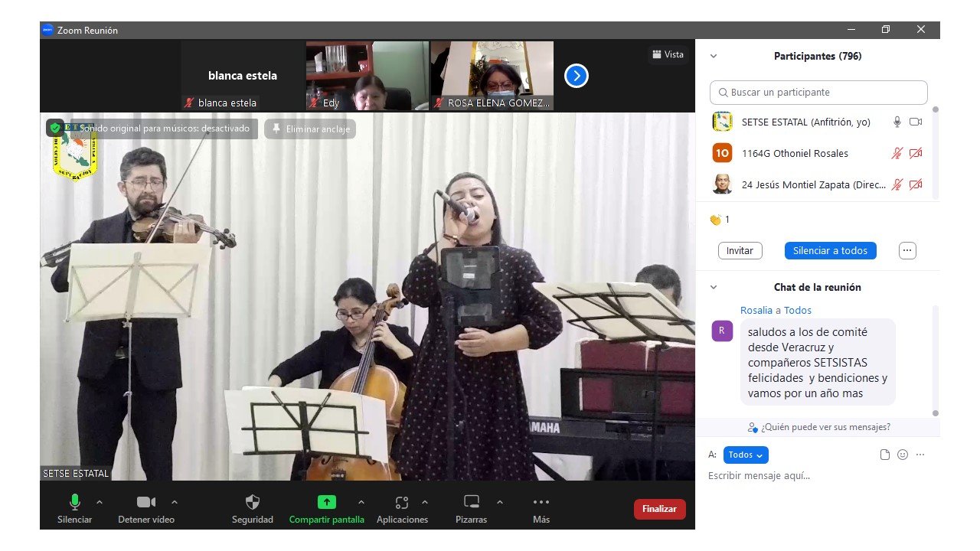End meeting with Finalizar button
This screenshot has height=551, width=980.
pos(659,509)
